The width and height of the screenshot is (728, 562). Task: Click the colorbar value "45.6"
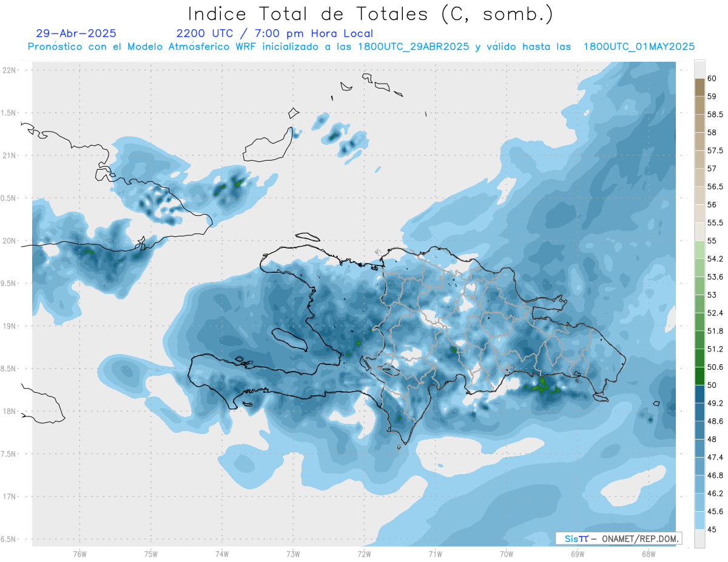(715, 511)
